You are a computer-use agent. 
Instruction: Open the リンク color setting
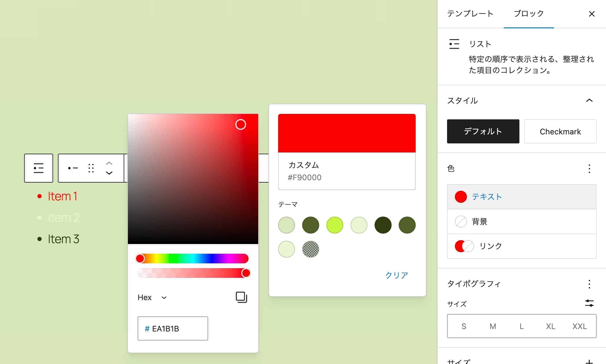pyautogui.click(x=522, y=246)
